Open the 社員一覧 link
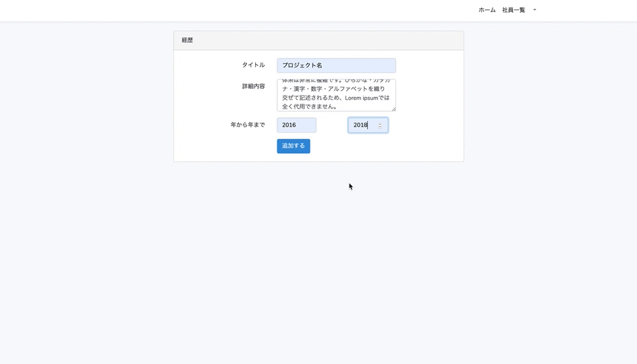 pos(514,10)
